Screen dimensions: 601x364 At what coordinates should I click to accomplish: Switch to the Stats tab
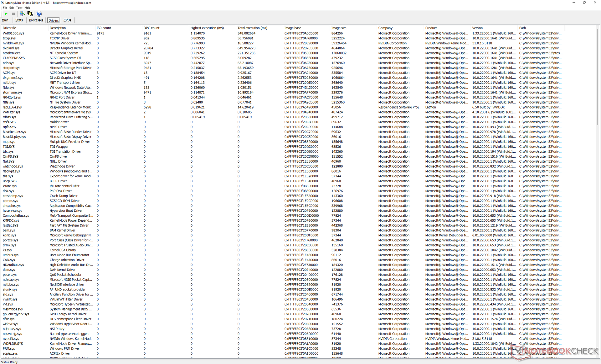coord(19,20)
